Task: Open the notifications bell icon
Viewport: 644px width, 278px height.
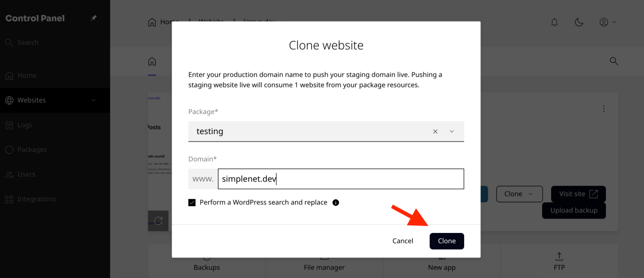Action: [x=554, y=22]
